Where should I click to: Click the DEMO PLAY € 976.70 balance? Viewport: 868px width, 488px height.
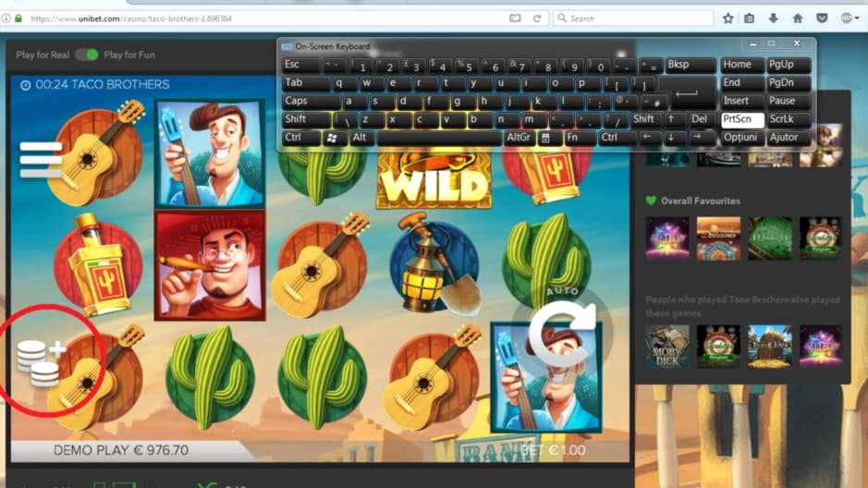point(121,450)
